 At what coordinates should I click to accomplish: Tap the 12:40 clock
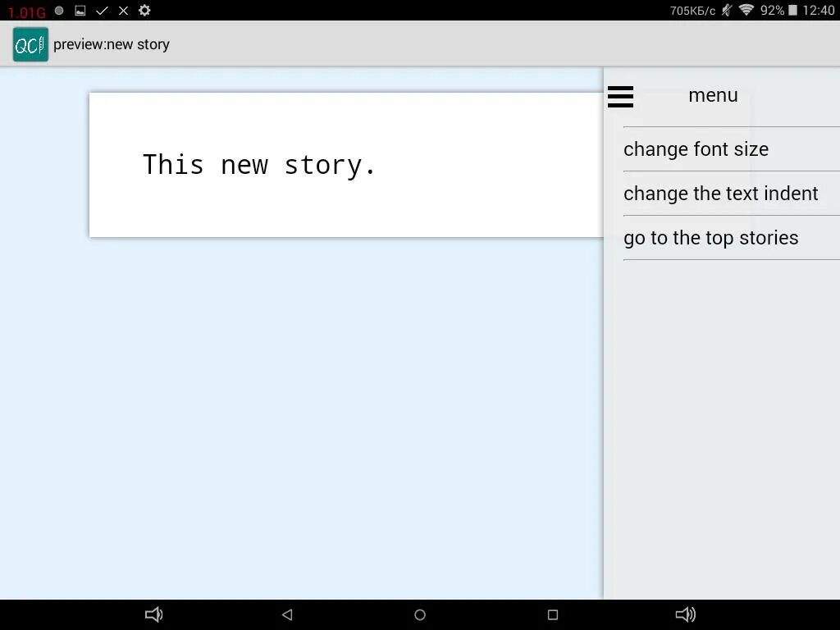pyautogui.click(x=818, y=10)
